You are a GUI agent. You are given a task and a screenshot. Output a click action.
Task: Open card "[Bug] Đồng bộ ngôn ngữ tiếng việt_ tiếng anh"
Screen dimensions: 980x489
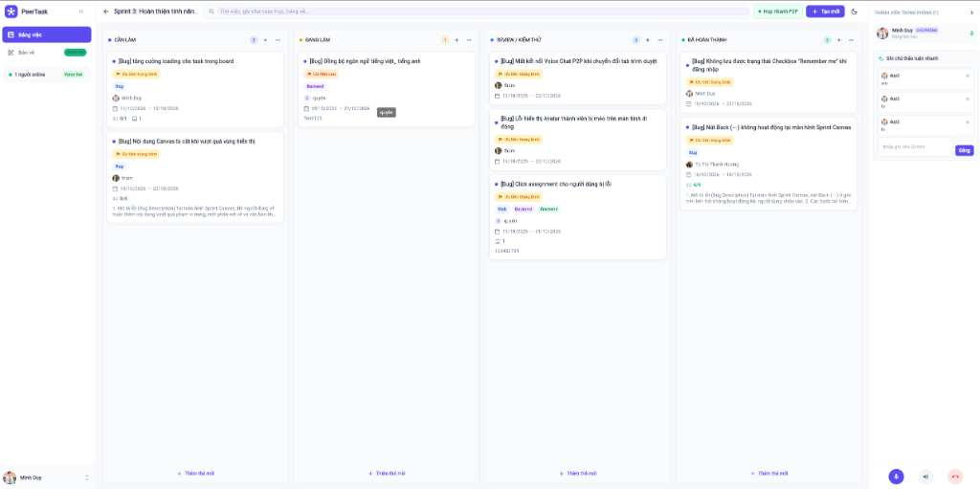click(387, 89)
